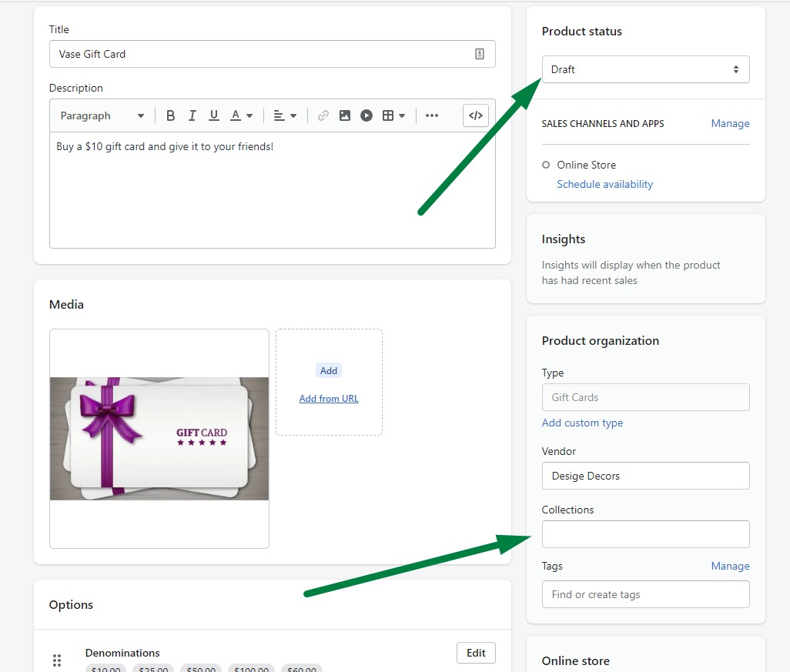
Task: Open the text alignment dropdown
Action: tap(284, 115)
